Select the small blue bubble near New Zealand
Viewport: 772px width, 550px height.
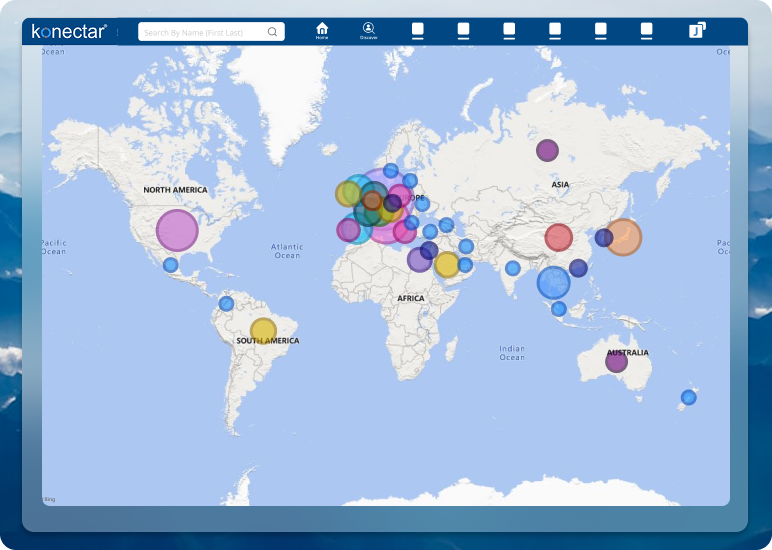688,397
